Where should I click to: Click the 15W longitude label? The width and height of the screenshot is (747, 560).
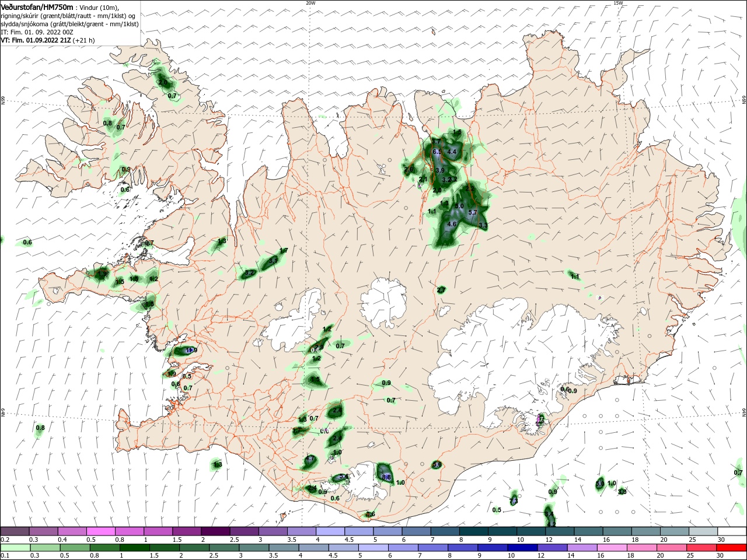[618, 3]
